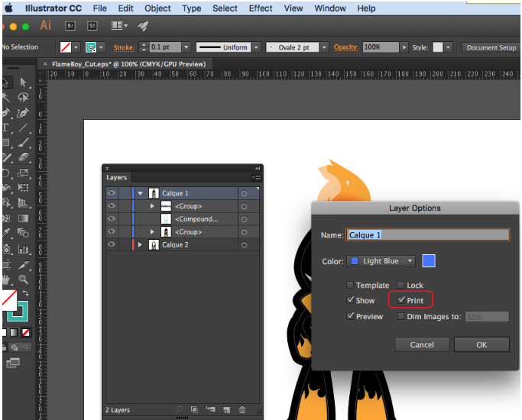Select the Direct Selection arrow tool
The width and height of the screenshot is (522, 420).
pos(24,82)
